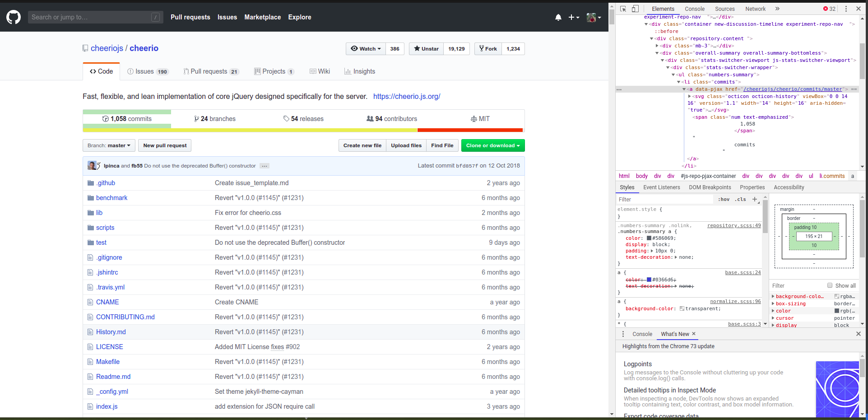Open the notifications bell

click(558, 17)
